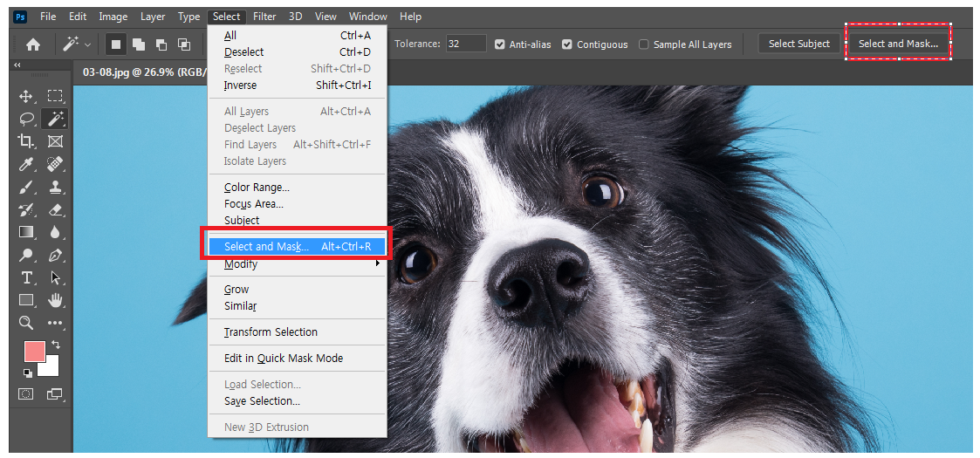This screenshot has width=980, height=458.
Task: Select the Eyedropper tool
Action: click(25, 164)
